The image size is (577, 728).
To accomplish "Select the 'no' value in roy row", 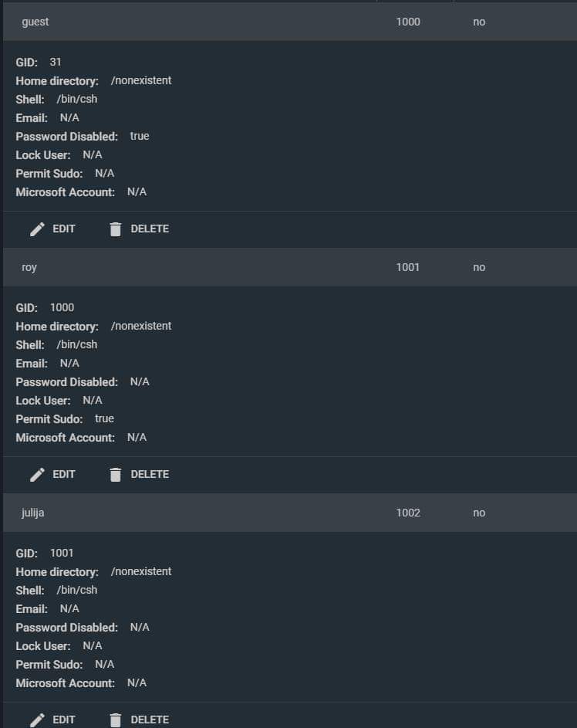I will [x=479, y=267].
